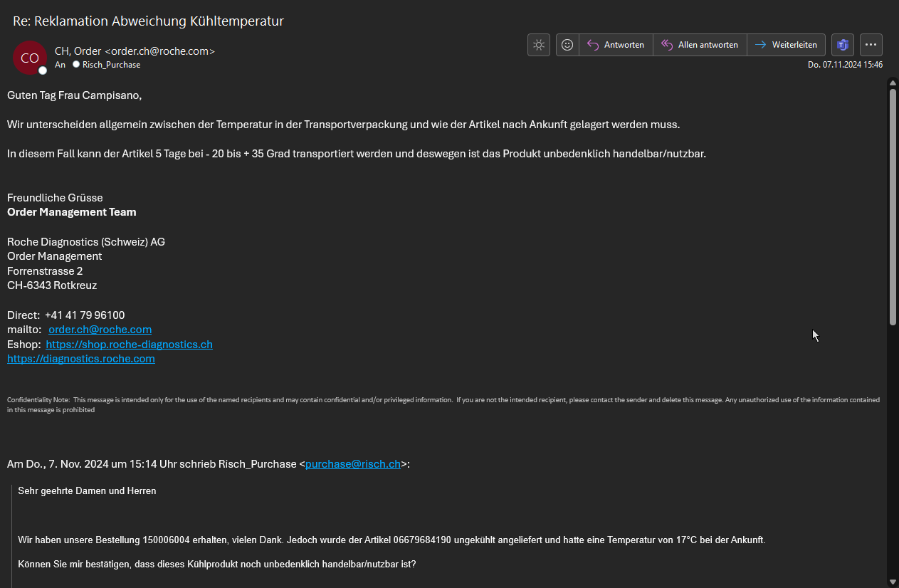Click the vertical scrollbar thumb
The height and width of the screenshot is (588, 899).
click(893, 206)
